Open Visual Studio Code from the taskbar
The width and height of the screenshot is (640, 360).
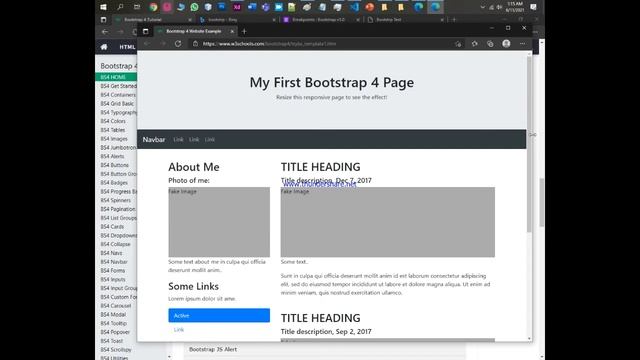(x=354, y=7)
